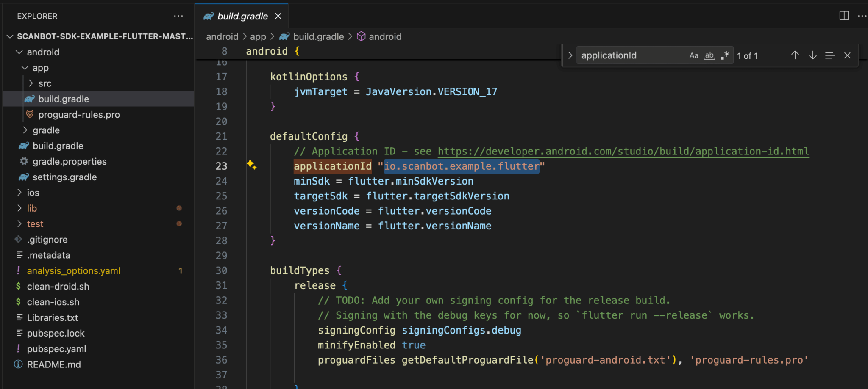Screen dimensions: 868x389
Task: Enable whole word matching in search
Action: [709, 55]
